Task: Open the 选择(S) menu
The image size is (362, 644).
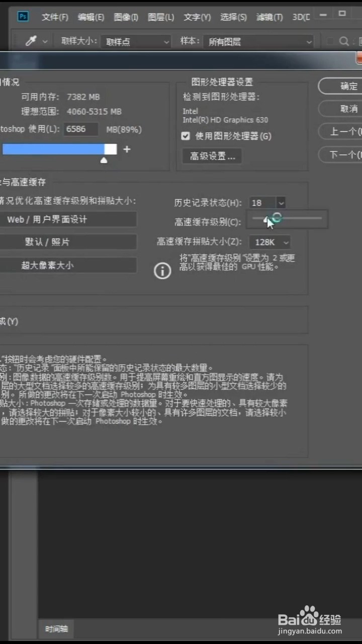Action: coord(233,17)
